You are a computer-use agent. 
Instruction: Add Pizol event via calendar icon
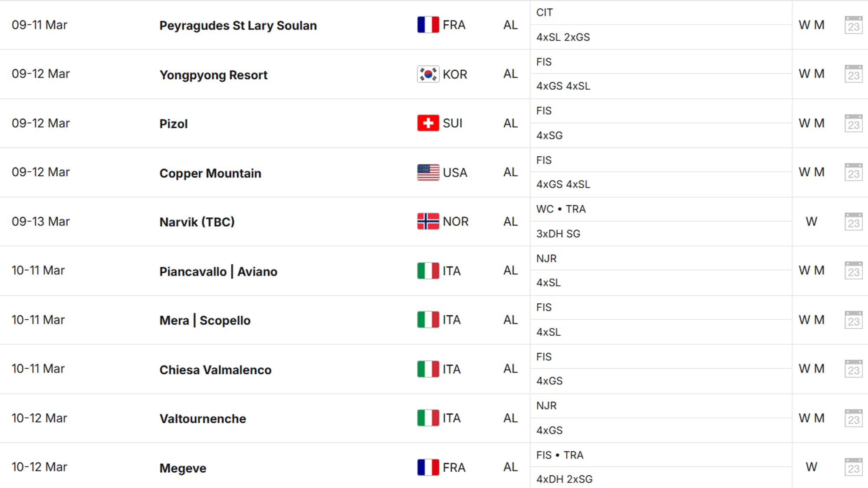[853, 124]
